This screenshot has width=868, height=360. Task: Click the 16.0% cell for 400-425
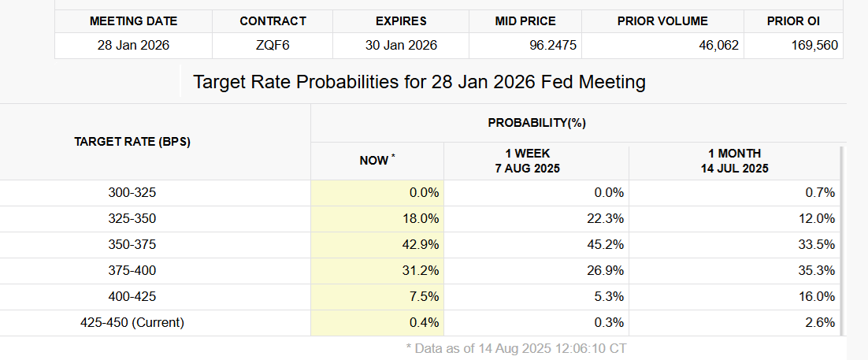(x=816, y=296)
